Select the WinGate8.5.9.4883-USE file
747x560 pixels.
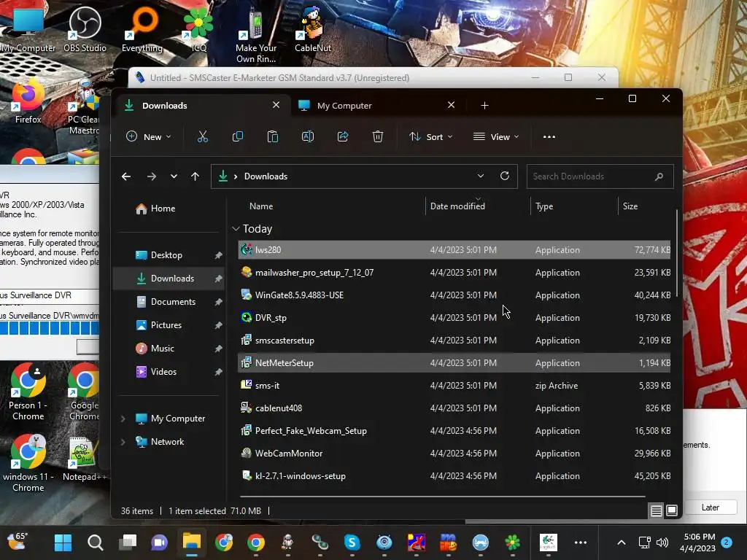pos(454,295)
